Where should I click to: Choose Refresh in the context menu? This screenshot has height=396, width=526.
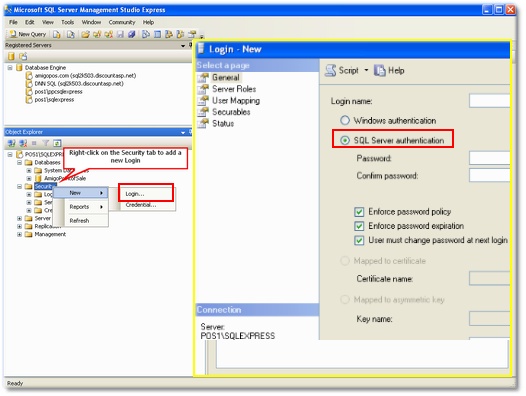click(81, 220)
